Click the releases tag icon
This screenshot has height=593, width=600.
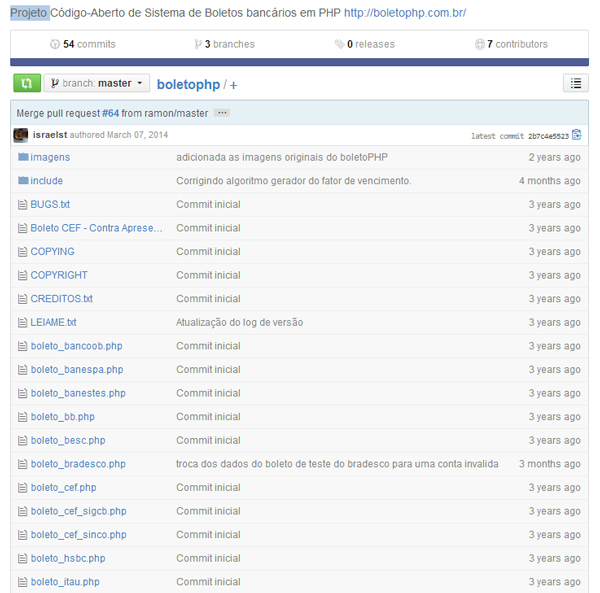pyautogui.click(x=339, y=44)
